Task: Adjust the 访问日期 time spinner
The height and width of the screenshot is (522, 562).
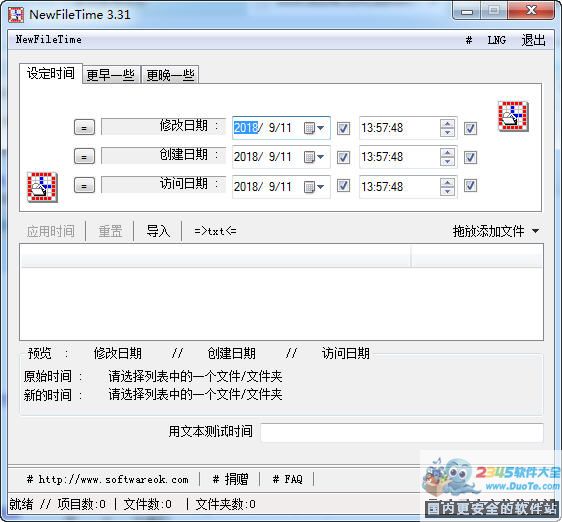Action: 447,186
